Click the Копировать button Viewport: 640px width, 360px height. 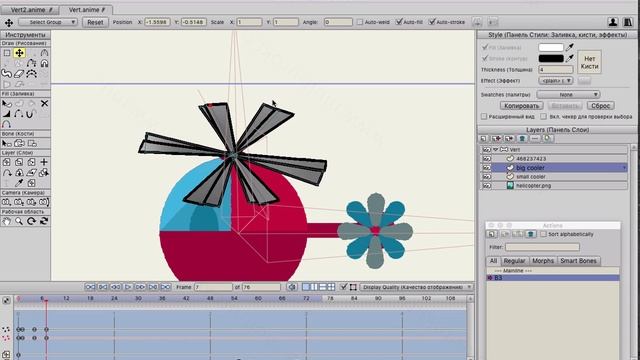(521, 106)
